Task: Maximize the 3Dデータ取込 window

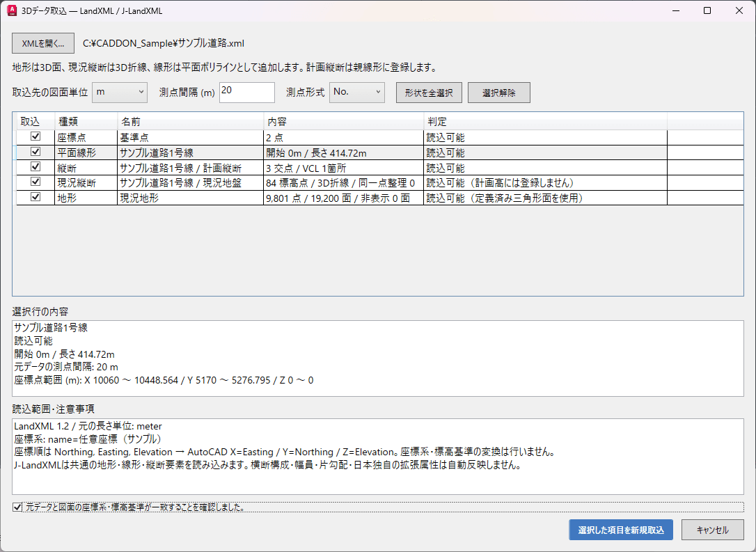Action: point(707,10)
